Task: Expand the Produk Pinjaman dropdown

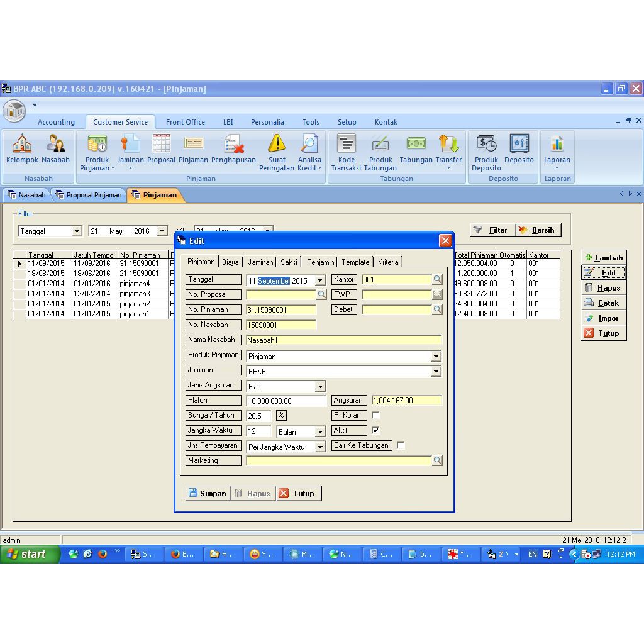Action: (436, 357)
